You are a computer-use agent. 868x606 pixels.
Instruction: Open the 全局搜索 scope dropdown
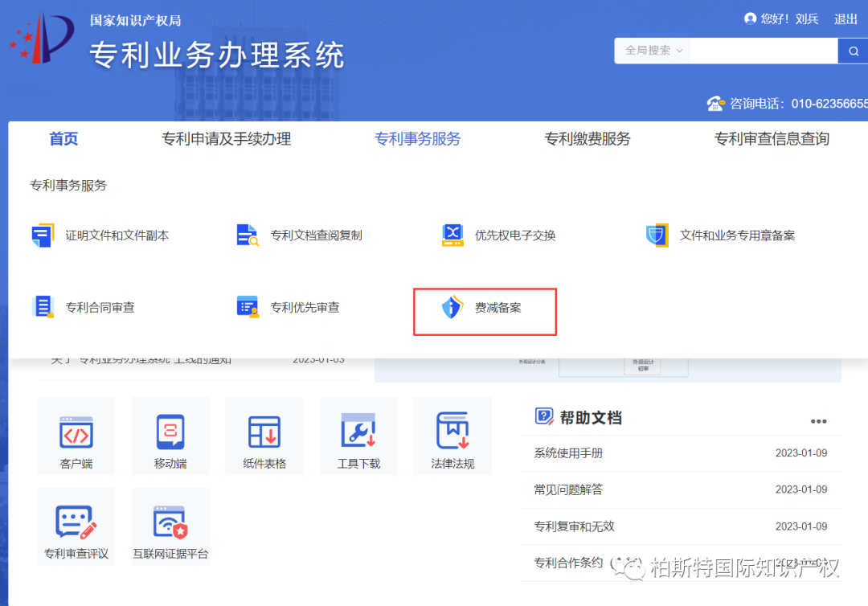[651, 50]
